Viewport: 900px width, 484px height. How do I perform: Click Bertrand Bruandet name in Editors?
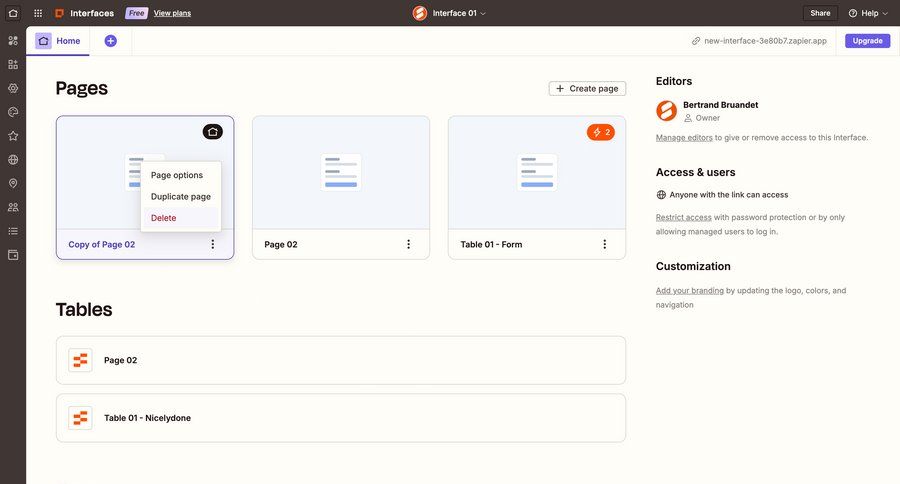(720, 105)
